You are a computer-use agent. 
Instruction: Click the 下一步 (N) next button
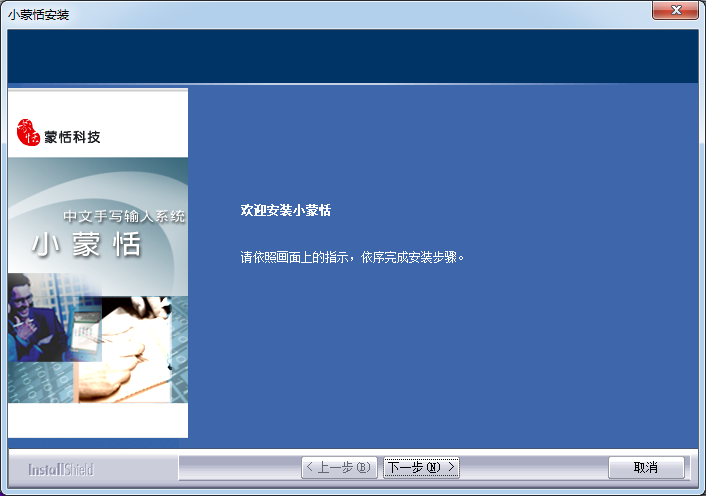(421, 468)
